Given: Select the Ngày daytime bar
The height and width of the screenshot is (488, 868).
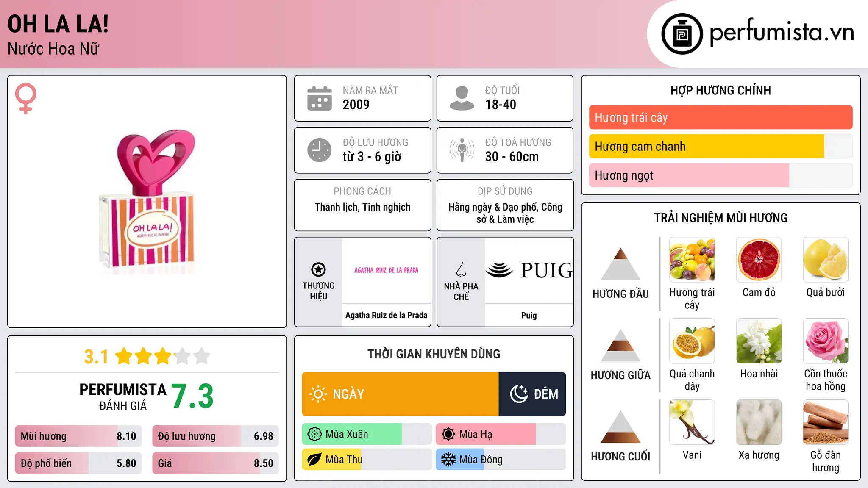Looking at the screenshot, I should [400, 394].
